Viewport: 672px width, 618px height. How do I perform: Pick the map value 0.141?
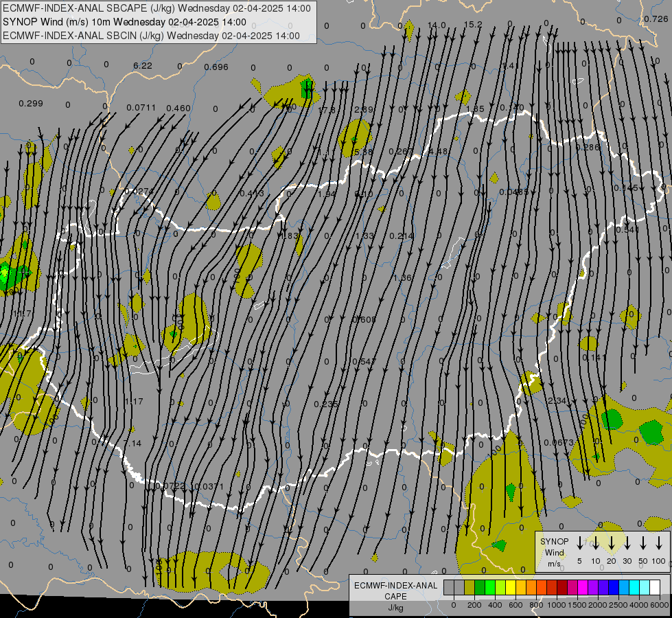tap(594, 357)
